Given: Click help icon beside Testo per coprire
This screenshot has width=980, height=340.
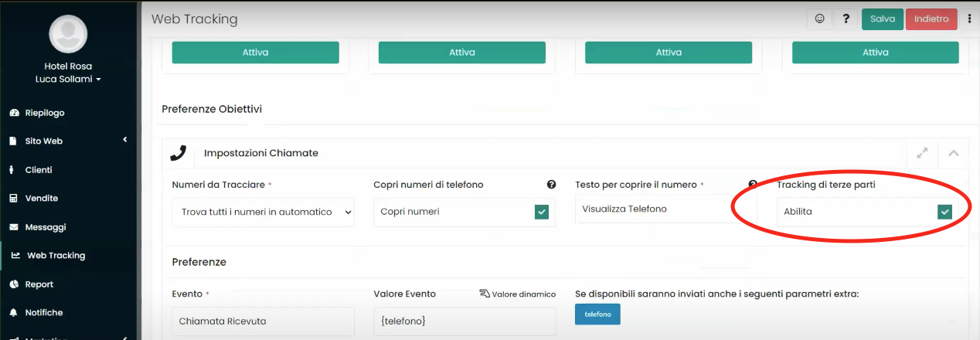Looking at the screenshot, I should pyautogui.click(x=752, y=185).
